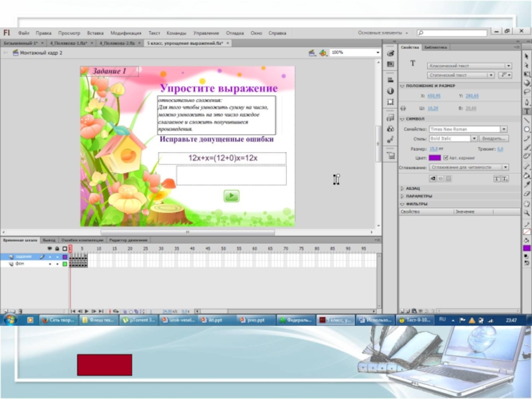
Task: Pick the Eyedropper tool
Action: tap(527, 184)
